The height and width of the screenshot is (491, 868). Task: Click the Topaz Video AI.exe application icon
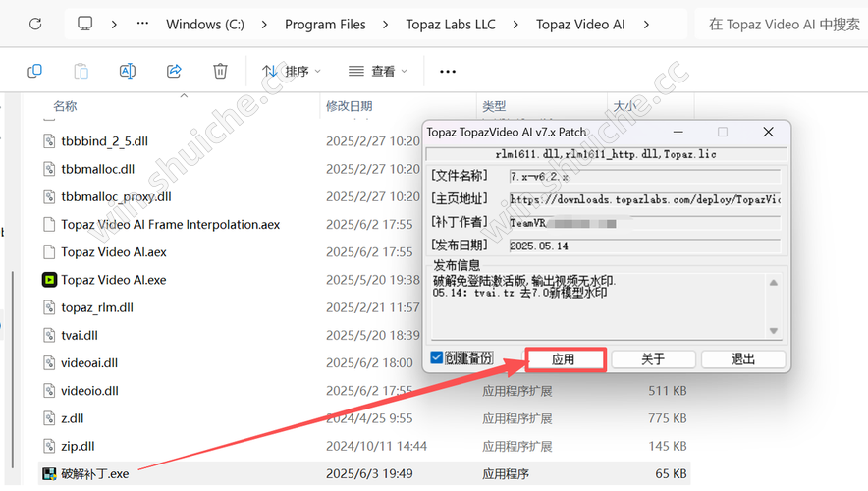[x=49, y=280]
